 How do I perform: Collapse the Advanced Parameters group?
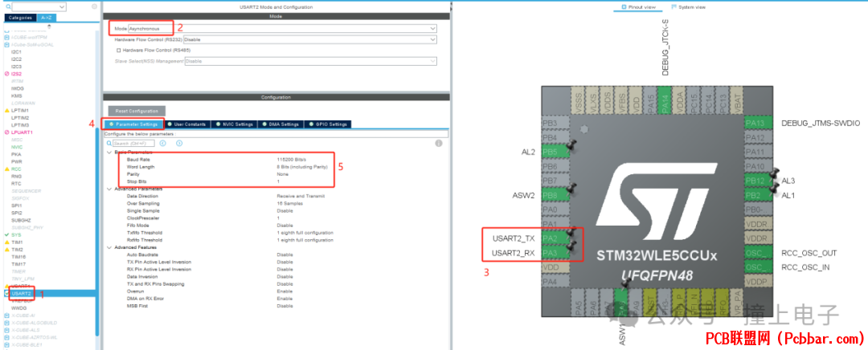tap(108, 189)
